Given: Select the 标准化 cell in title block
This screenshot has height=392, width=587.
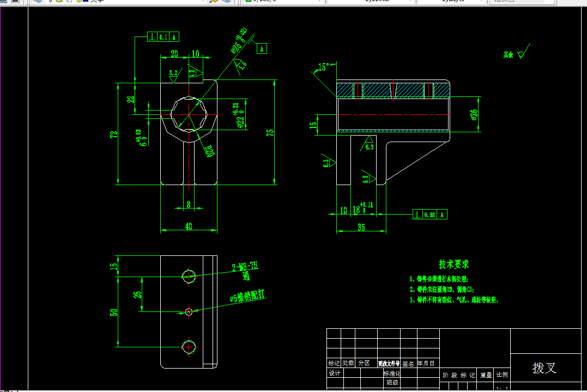Looking at the screenshot, I should [x=391, y=373].
